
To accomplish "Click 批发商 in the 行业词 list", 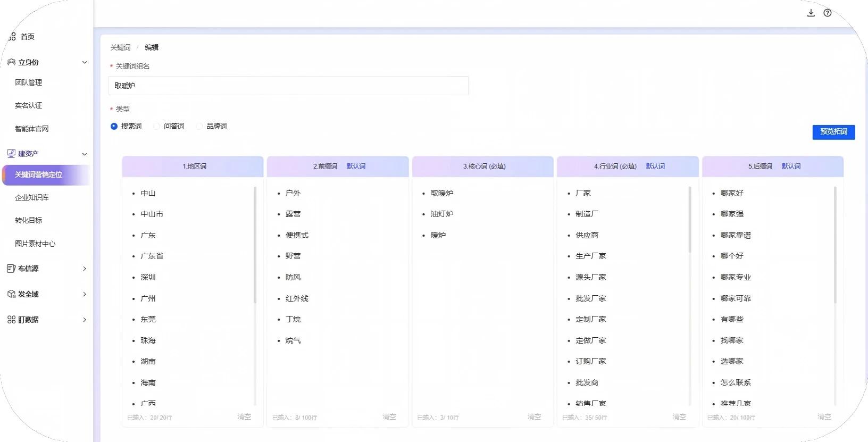I will pos(587,382).
